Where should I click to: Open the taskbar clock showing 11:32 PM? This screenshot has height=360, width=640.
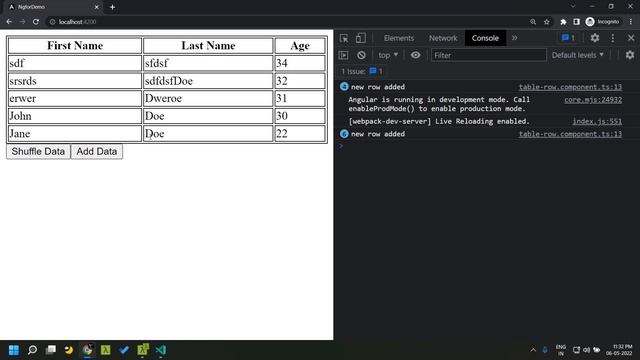click(x=619, y=350)
